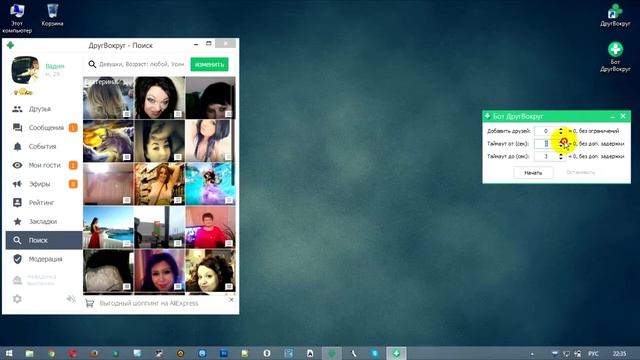Click the network icon in system tray
640x360 pixels.
(566, 353)
